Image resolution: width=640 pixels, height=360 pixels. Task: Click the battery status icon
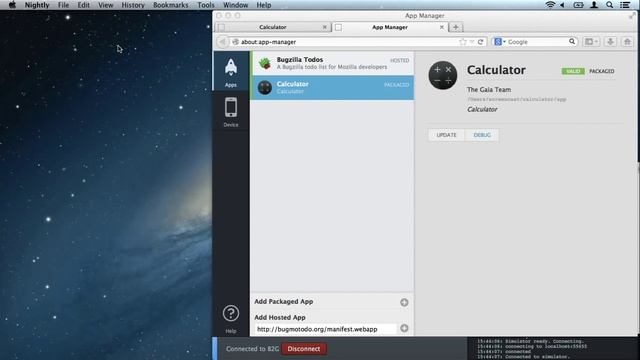click(578, 5)
